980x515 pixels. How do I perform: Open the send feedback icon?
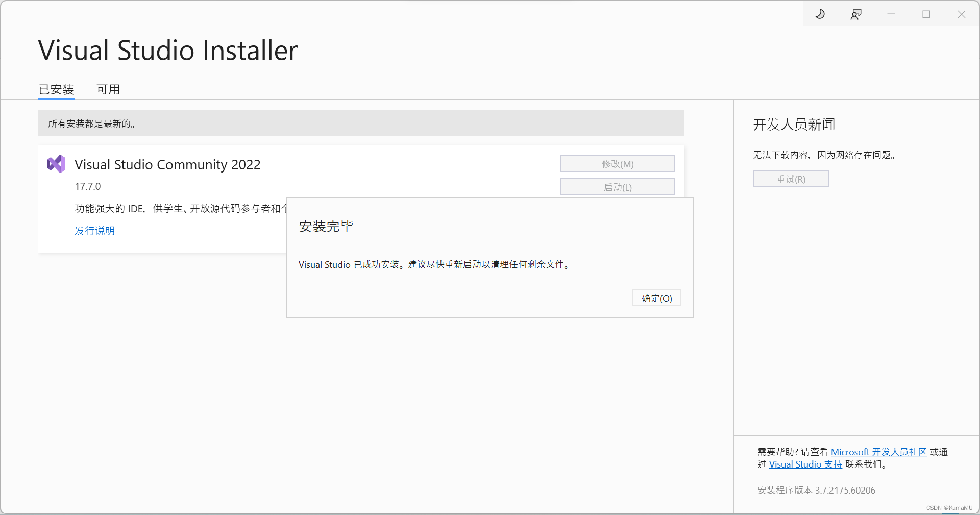tap(856, 14)
